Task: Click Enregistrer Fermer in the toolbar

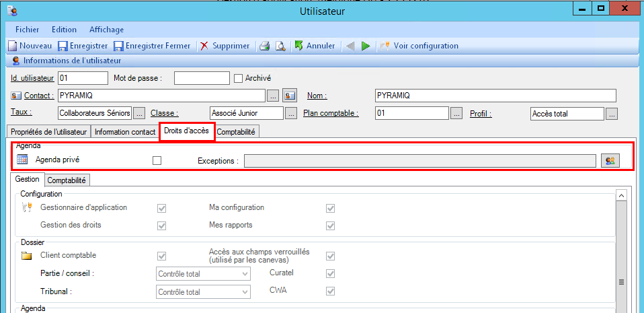Action: point(118,46)
